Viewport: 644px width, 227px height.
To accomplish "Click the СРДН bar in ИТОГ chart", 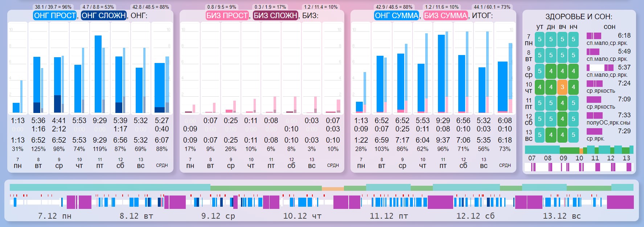I will tap(503, 87).
